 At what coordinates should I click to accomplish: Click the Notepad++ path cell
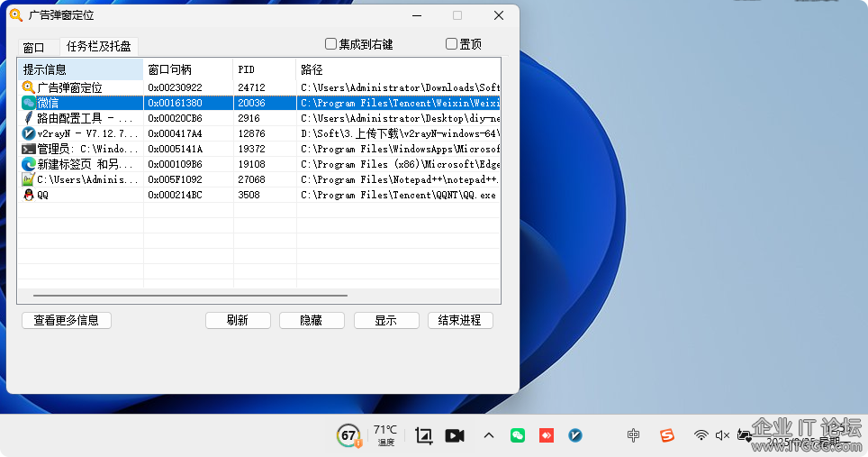(x=400, y=179)
